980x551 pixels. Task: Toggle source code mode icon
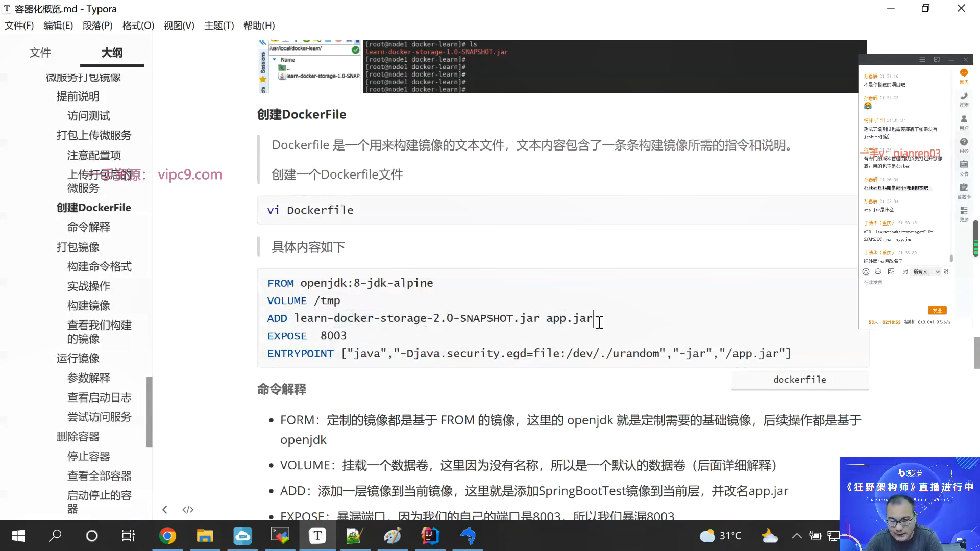click(x=188, y=510)
